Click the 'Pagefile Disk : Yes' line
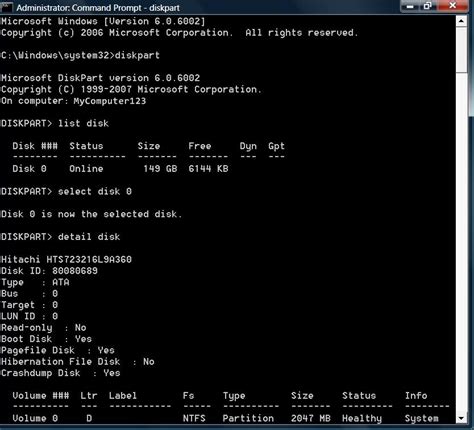 point(58,350)
